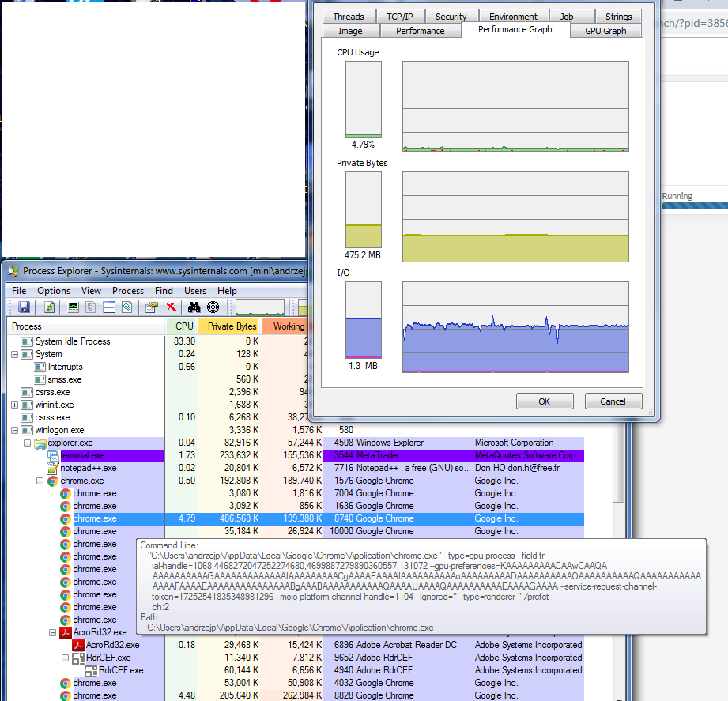This screenshot has height=701, width=728.
Task: Click the smss.exe process icon
Action: coord(40,380)
